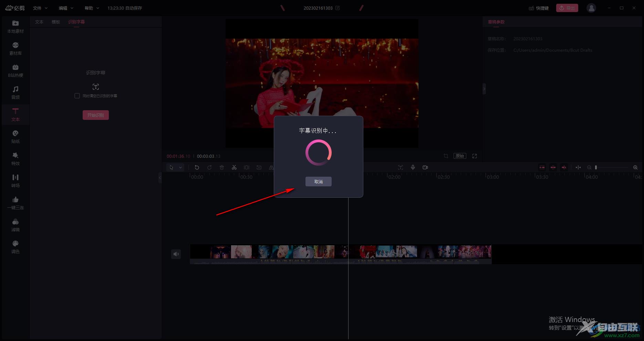Image resolution: width=644 pixels, height=341 pixels.
Task: Open 本地素材 local media panel
Action: (15, 27)
